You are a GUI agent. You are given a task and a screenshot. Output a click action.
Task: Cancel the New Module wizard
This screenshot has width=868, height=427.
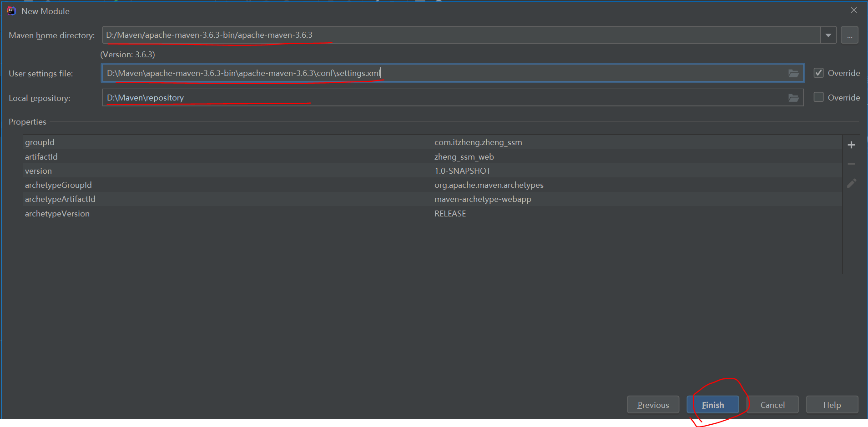(772, 405)
